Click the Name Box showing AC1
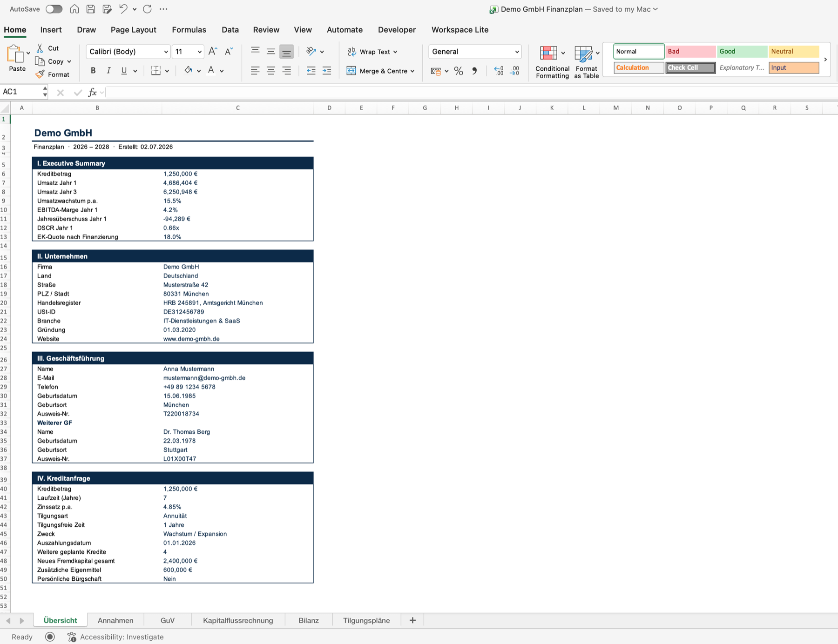The height and width of the screenshot is (644, 838). pos(21,92)
